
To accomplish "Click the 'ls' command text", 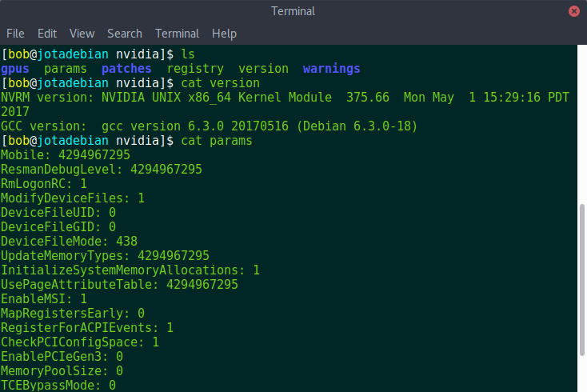I will [188, 54].
